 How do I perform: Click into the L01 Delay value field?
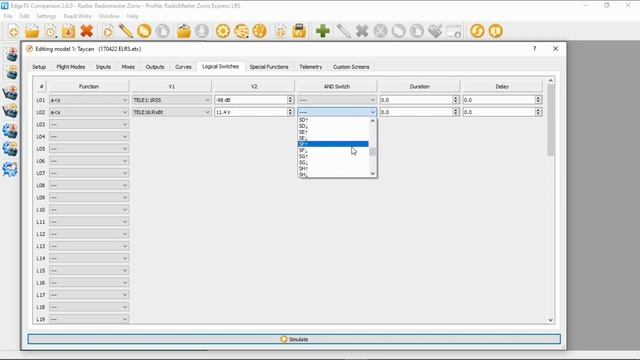click(x=499, y=100)
